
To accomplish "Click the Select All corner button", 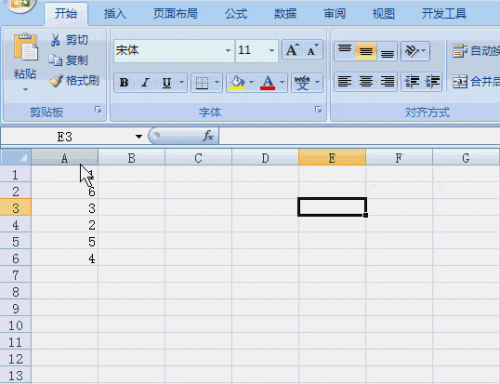I will 16,157.
